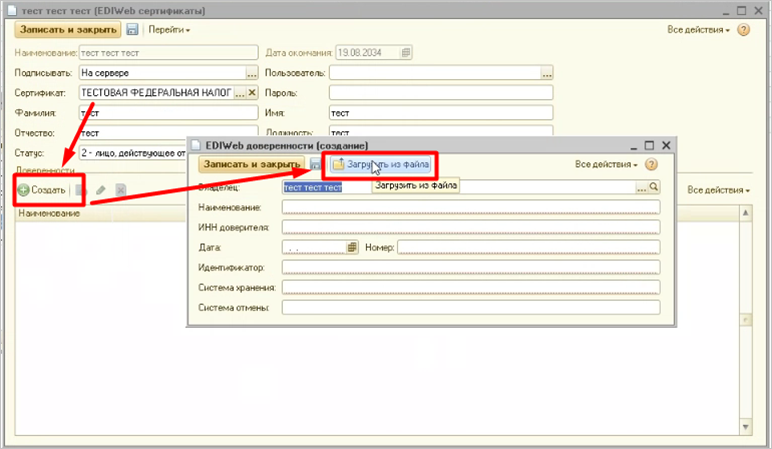Maximize the EDIWeb доверенности dialog
The width and height of the screenshot is (772, 449).
649,145
